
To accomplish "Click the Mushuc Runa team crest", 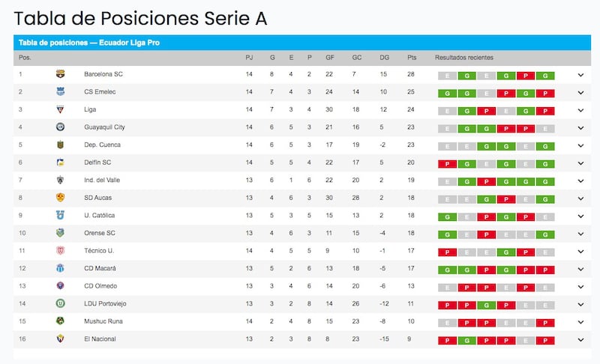I will (60, 321).
